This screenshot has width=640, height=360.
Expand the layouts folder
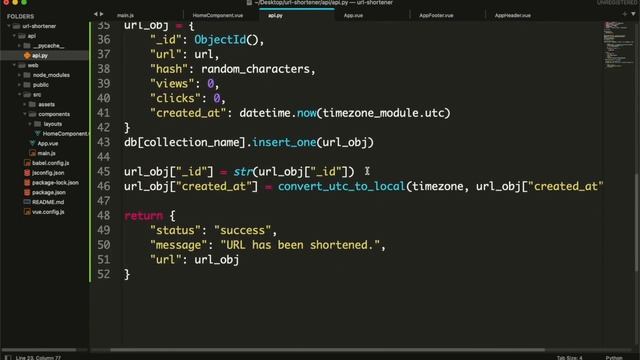point(30,124)
